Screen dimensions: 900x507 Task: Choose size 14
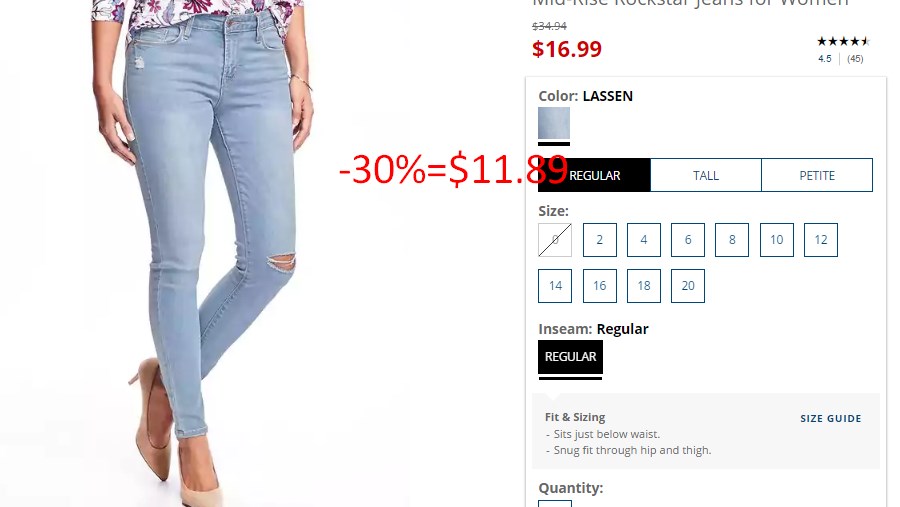pyautogui.click(x=555, y=286)
